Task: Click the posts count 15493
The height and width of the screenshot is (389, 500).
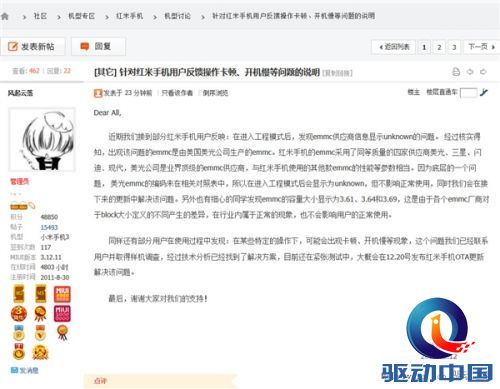Action: (49, 227)
